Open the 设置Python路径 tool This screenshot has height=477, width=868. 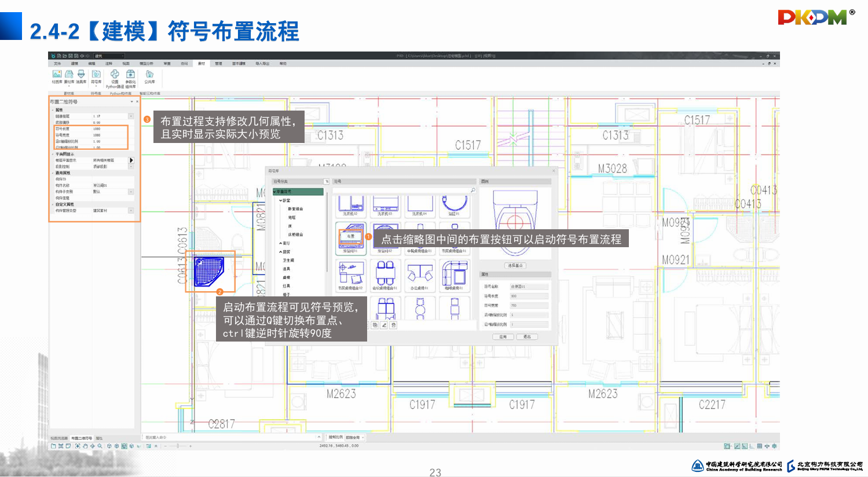(115, 75)
